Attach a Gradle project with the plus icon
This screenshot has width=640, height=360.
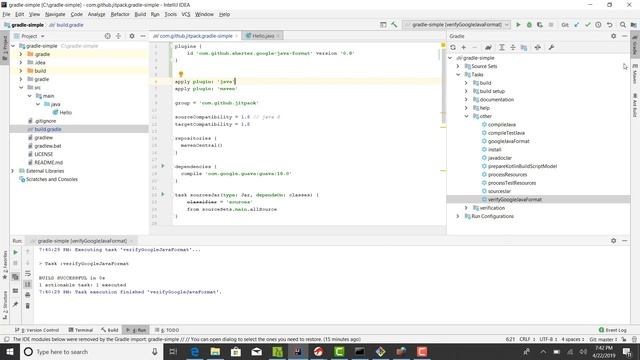464,47
